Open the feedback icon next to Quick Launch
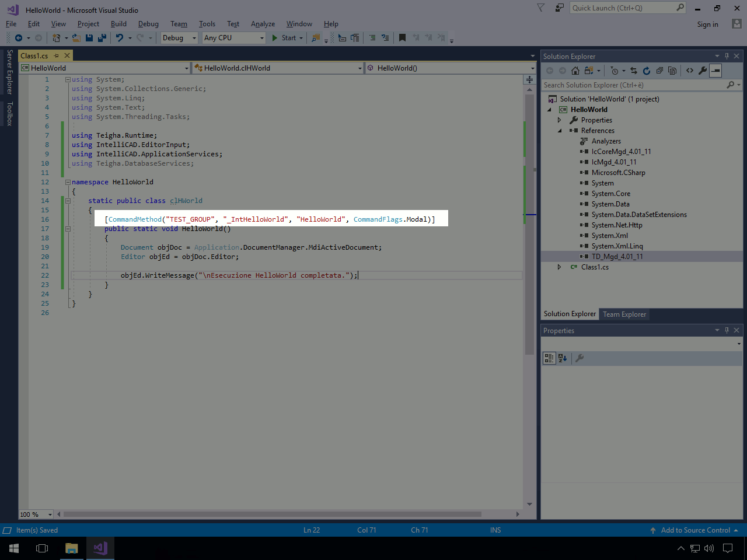 point(560,8)
